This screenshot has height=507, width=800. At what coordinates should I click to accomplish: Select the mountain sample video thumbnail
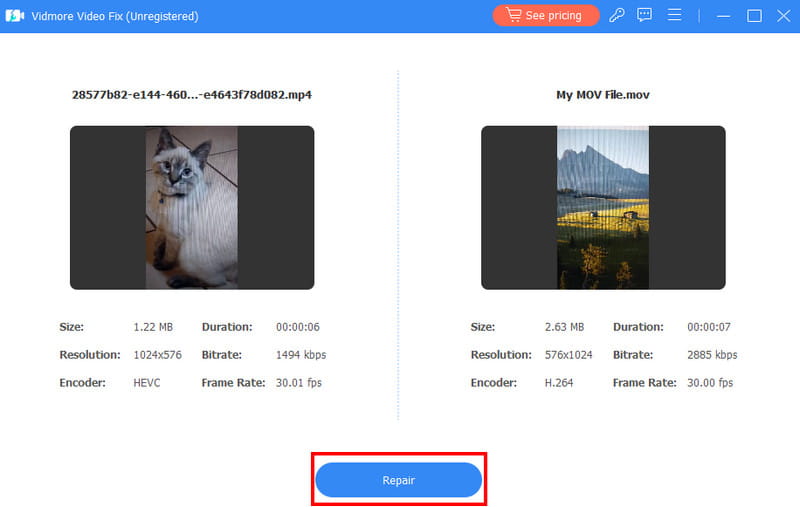coord(602,208)
